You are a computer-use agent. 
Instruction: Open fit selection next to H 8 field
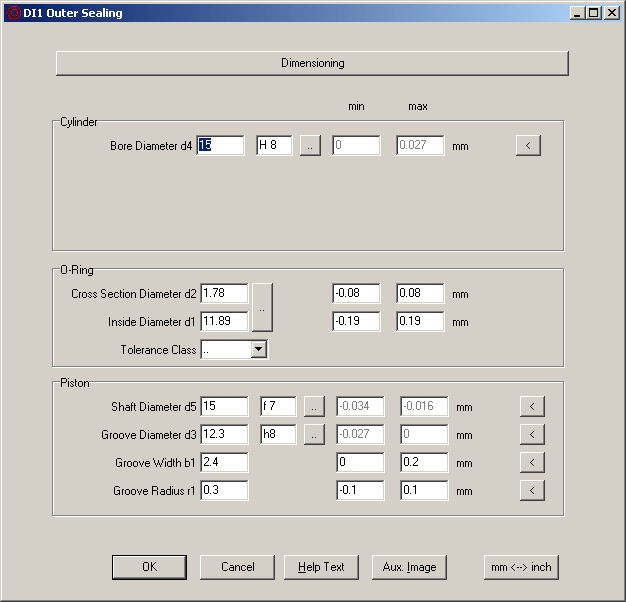(x=310, y=146)
